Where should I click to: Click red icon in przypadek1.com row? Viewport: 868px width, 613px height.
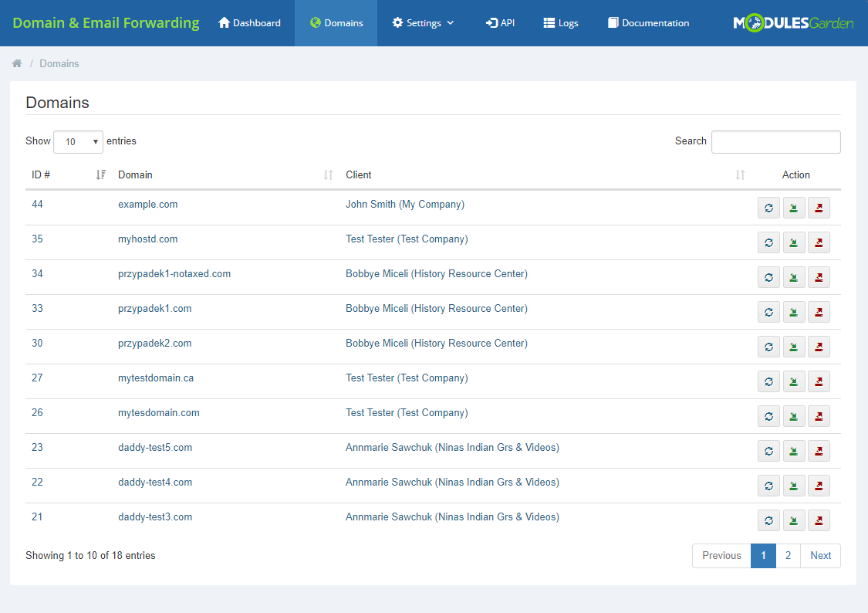click(819, 313)
